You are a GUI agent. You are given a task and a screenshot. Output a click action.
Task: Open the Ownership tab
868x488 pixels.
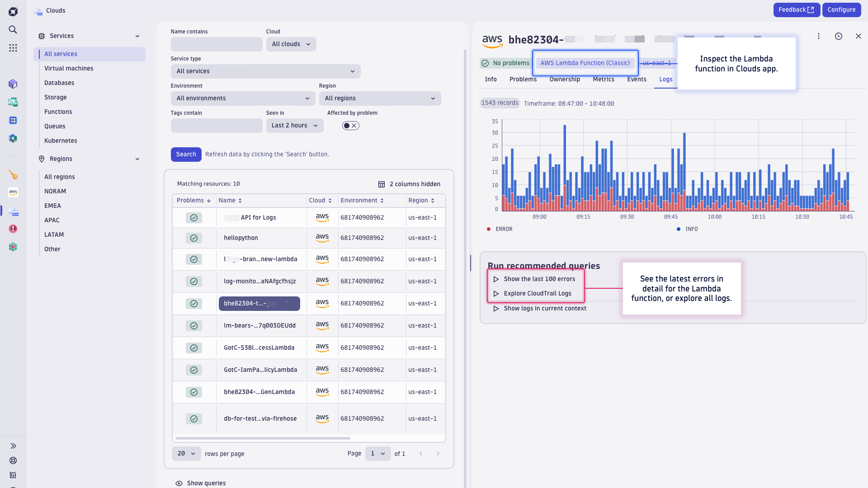564,79
